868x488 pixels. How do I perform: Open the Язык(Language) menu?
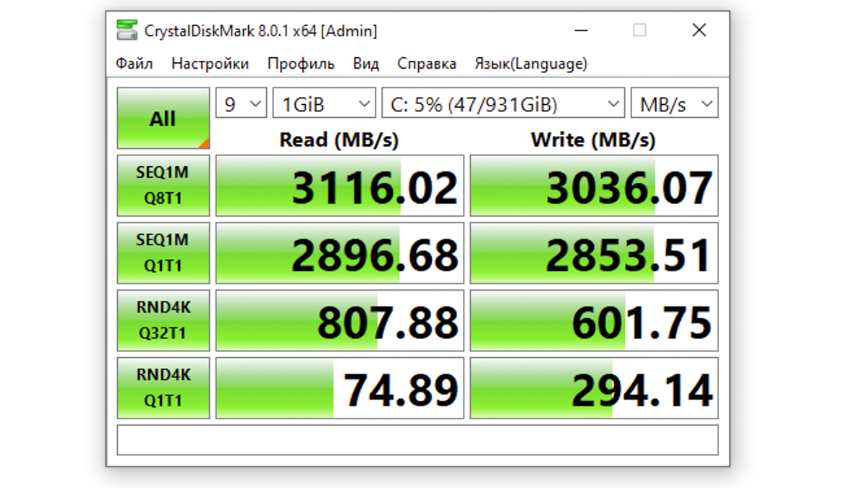531,64
